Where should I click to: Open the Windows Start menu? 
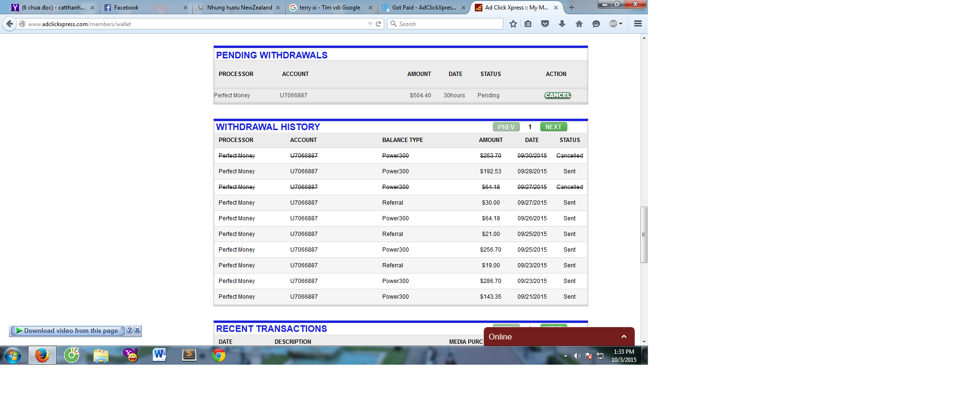point(13,355)
